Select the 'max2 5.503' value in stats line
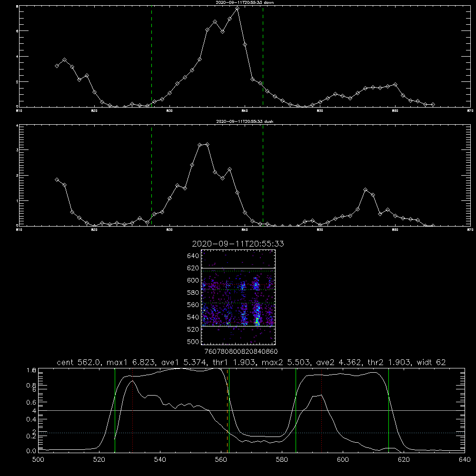The height and width of the screenshot is (476, 476). [x=287, y=362]
